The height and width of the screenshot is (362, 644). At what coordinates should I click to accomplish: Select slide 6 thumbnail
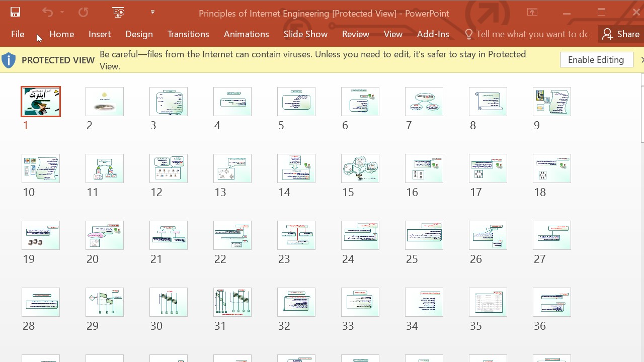(x=360, y=102)
